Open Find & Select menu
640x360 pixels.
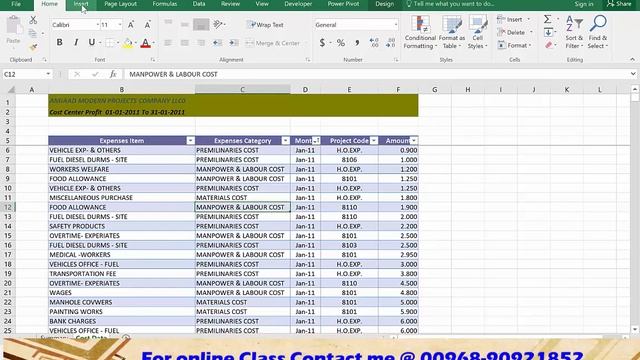(x=598, y=32)
